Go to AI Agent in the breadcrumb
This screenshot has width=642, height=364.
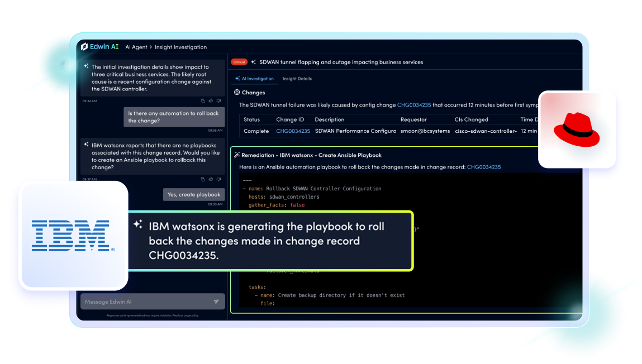point(136,47)
